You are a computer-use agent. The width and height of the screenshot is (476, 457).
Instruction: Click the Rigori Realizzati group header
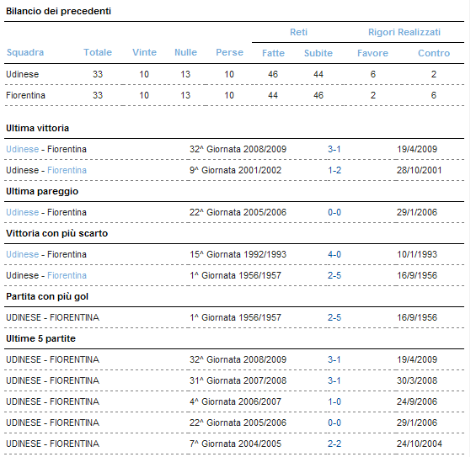tap(404, 32)
